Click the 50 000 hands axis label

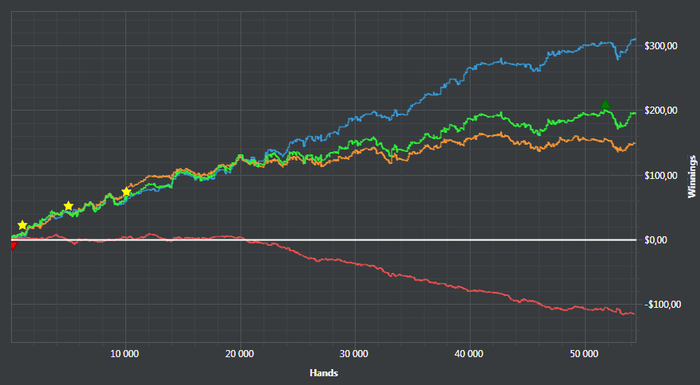pyautogui.click(x=584, y=354)
